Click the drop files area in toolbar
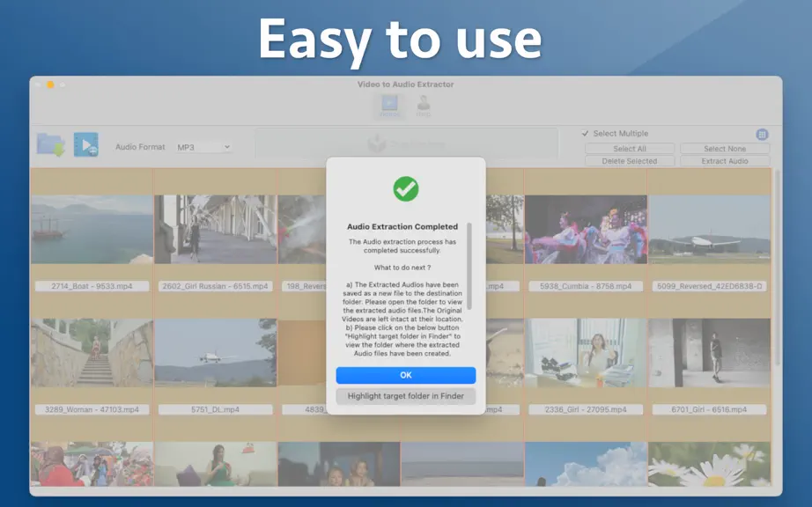The image size is (812, 507). [407, 143]
